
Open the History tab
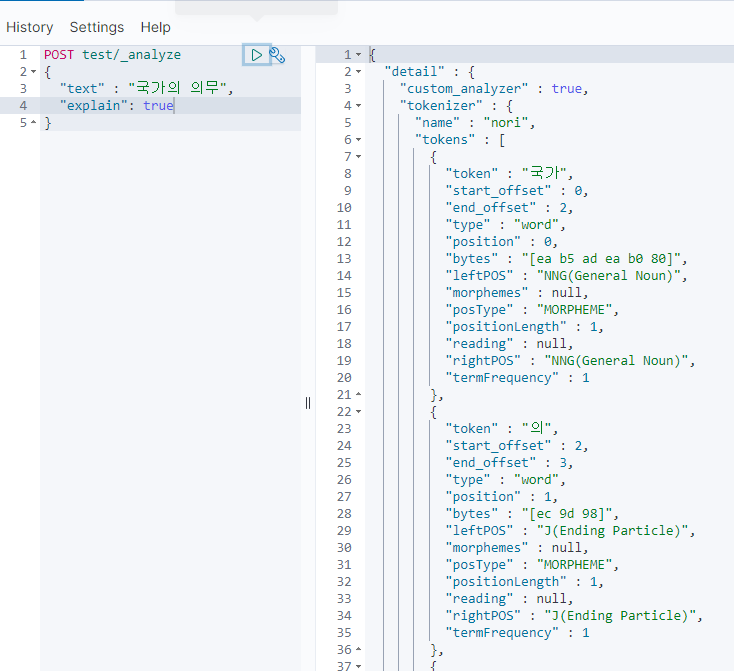pos(30,27)
